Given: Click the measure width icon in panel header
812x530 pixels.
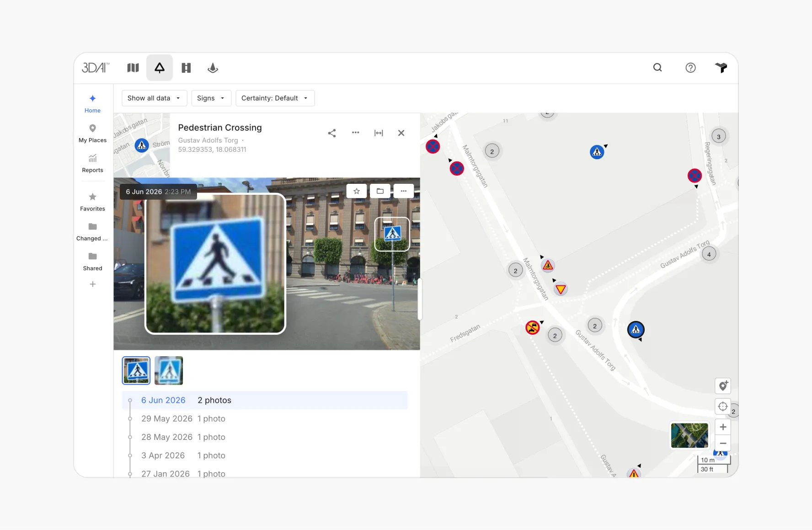Looking at the screenshot, I should tap(379, 133).
